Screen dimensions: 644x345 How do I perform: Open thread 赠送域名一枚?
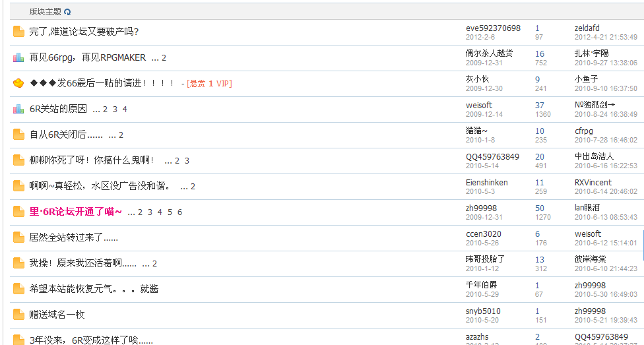pyautogui.click(x=57, y=315)
